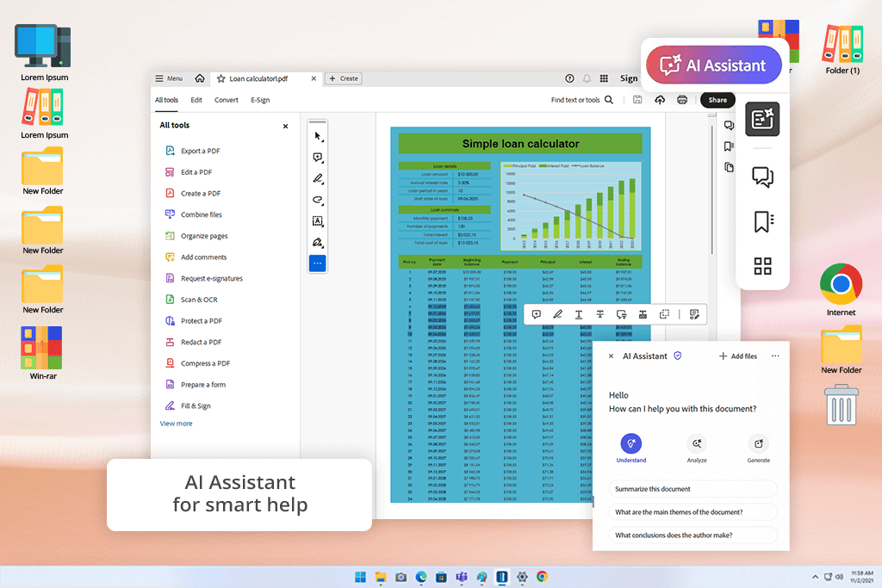This screenshot has width=882, height=588.
Task: Click 'What conclusions does the author make?' suggestion
Action: coord(693,535)
